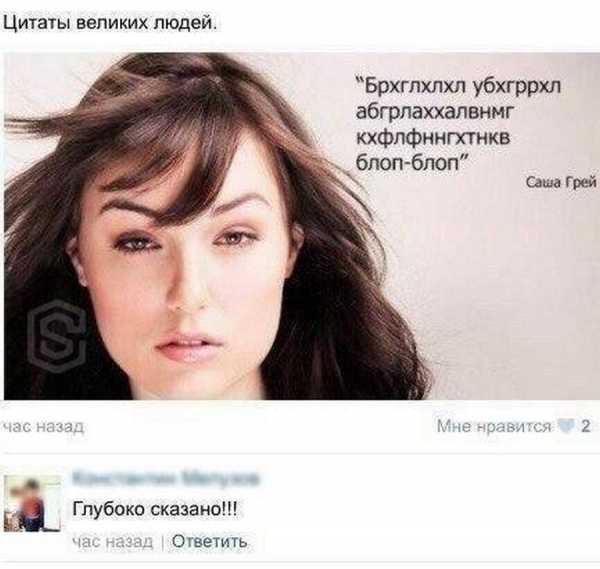Click the post caption Цитаты великих людей

110,23
